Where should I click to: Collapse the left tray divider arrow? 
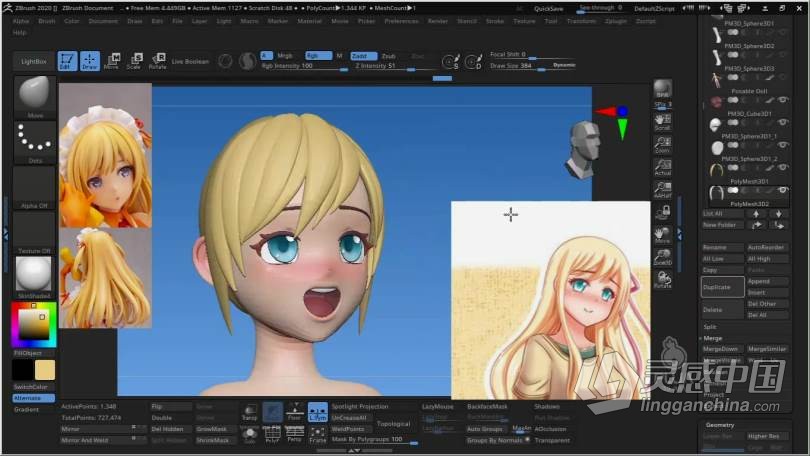6,235
